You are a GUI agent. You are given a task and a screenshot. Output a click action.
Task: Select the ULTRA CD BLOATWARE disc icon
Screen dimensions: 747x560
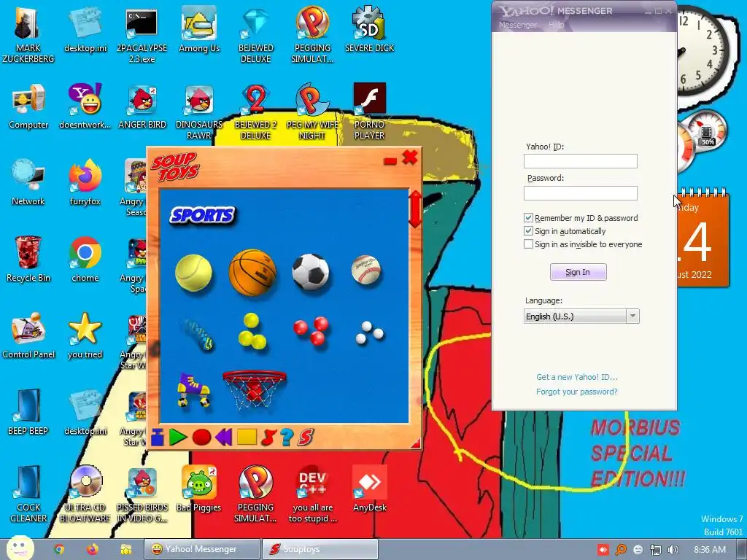pyautogui.click(x=85, y=494)
